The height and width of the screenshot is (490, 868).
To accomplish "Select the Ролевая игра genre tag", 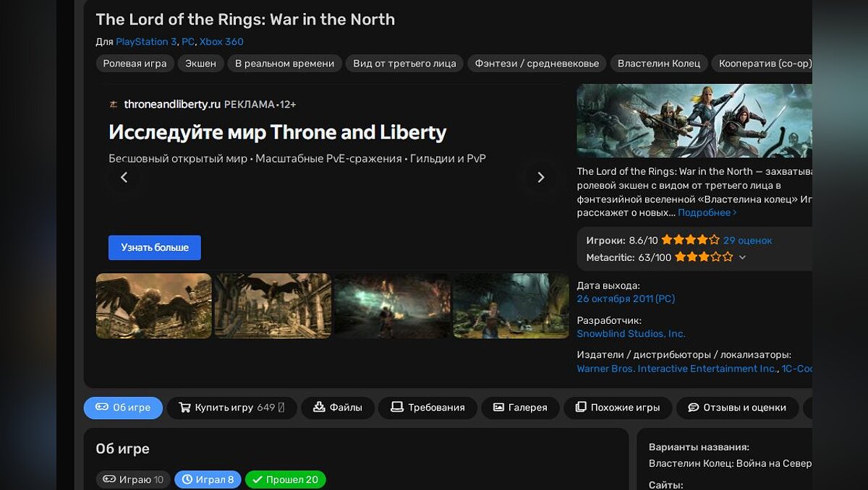I will [x=135, y=64].
